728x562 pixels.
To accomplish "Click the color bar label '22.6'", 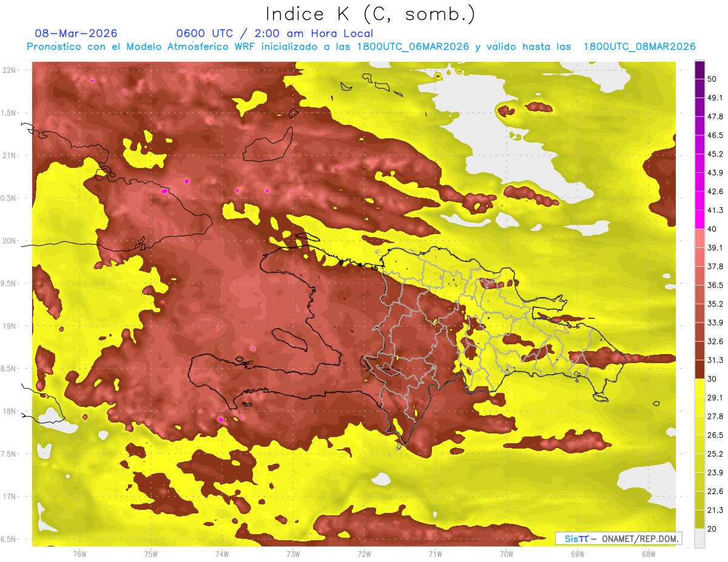I will coord(715,492).
